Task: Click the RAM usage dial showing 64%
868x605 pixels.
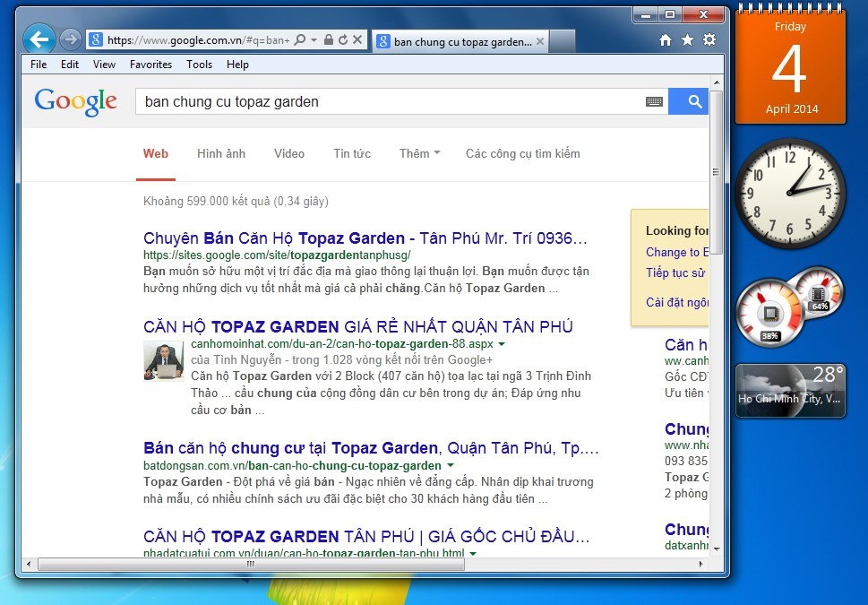Action: click(x=818, y=291)
